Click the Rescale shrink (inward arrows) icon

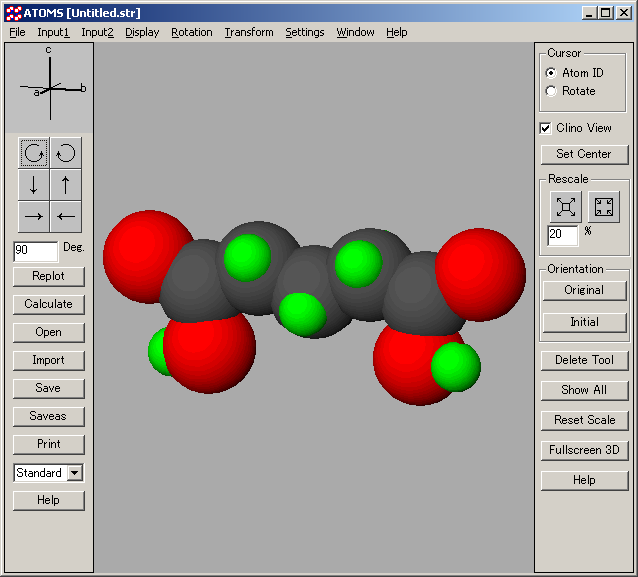tap(604, 206)
